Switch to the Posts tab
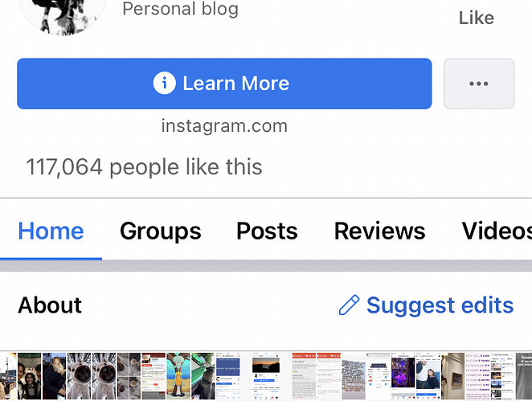Viewport: 532px width, 401px height. tap(267, 231)
